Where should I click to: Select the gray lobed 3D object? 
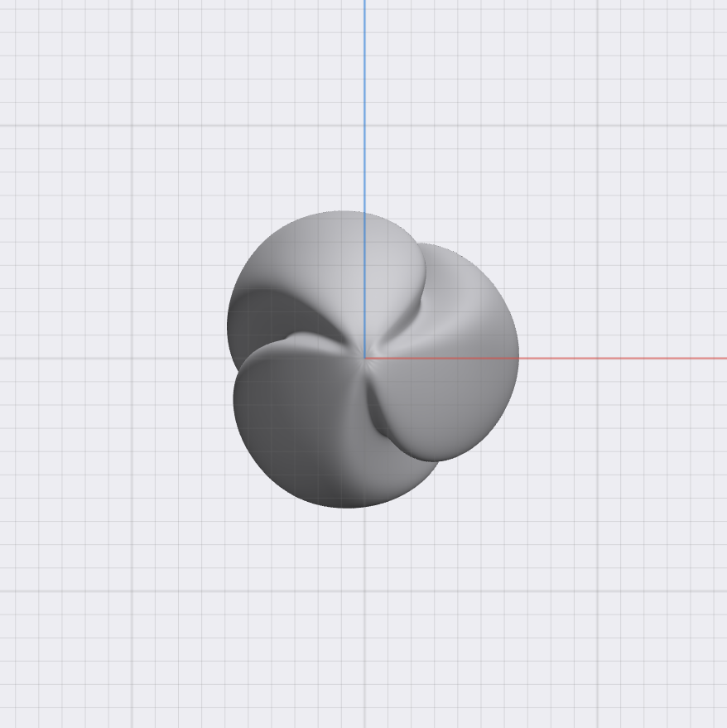tap(373, 359)
